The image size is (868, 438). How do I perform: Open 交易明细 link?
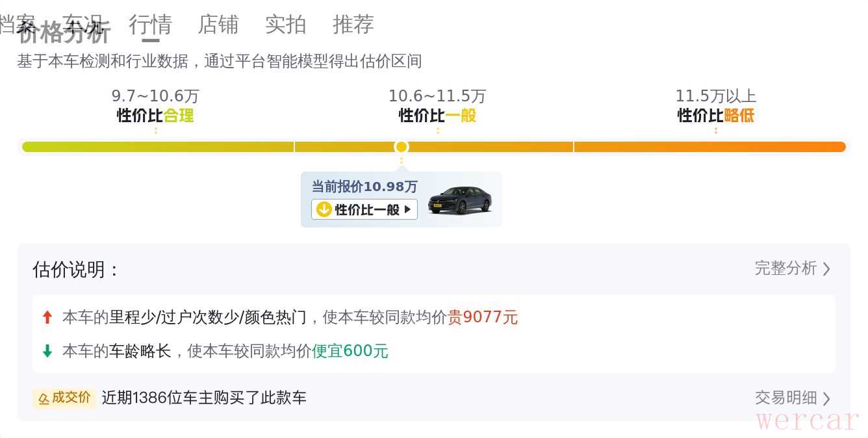pos(785,398)
